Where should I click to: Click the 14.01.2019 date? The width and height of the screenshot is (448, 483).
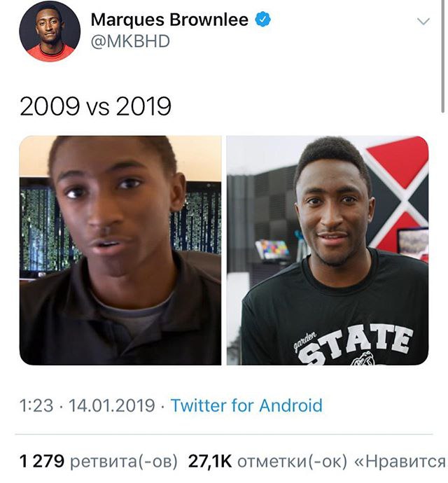coord(111,405)
